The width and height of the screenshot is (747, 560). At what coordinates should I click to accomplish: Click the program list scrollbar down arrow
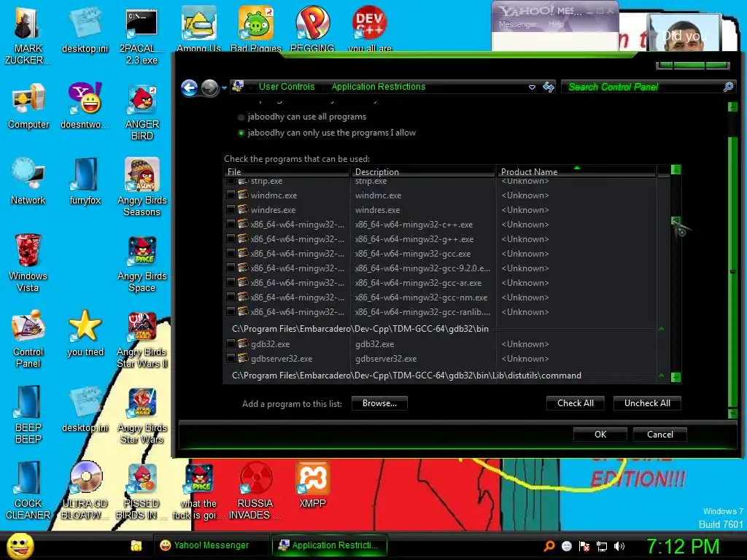pos(676,378)
